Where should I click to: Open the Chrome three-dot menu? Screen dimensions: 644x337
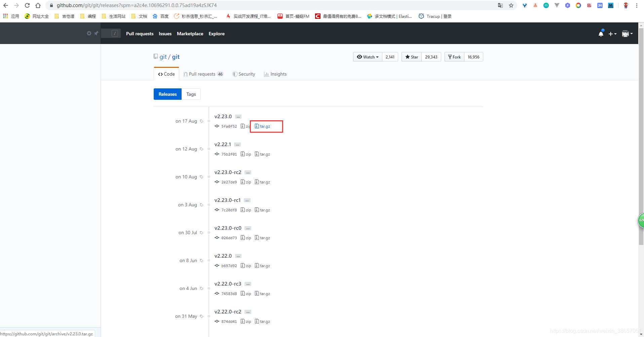click(637, 5)
